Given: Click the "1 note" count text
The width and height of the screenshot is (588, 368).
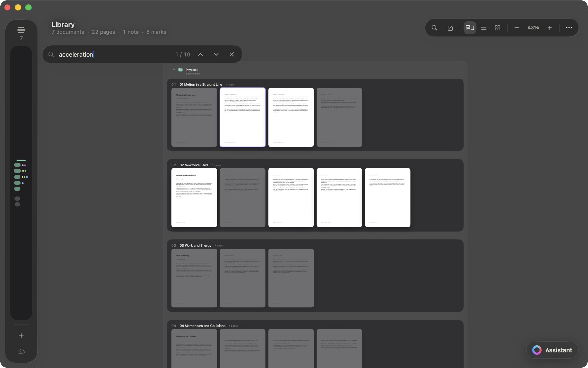Looking at the screenshot, I should click(x=131, y=32).
